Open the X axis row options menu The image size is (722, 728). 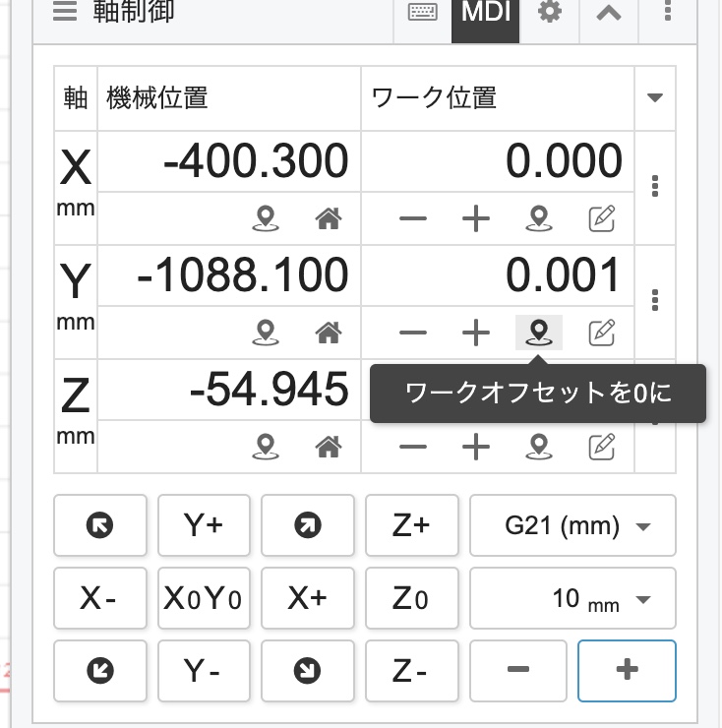(x=655, y=186)
